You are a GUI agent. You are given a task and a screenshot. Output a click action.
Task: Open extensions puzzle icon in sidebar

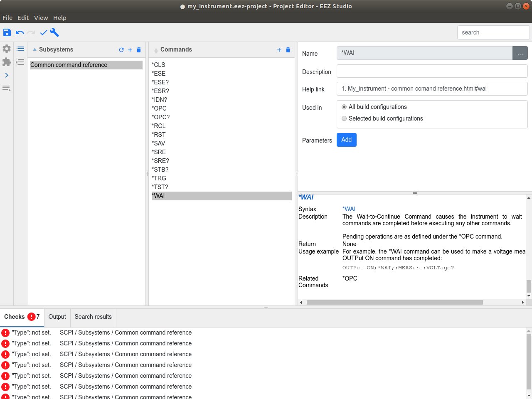(7, 62)
